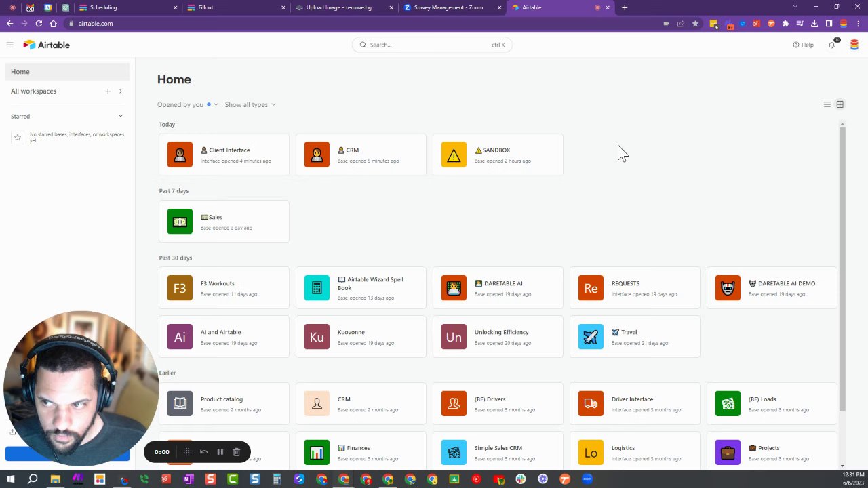Open File Explorer from the taskbar
This screenshot has width=868, height=488.
[55, 479]
